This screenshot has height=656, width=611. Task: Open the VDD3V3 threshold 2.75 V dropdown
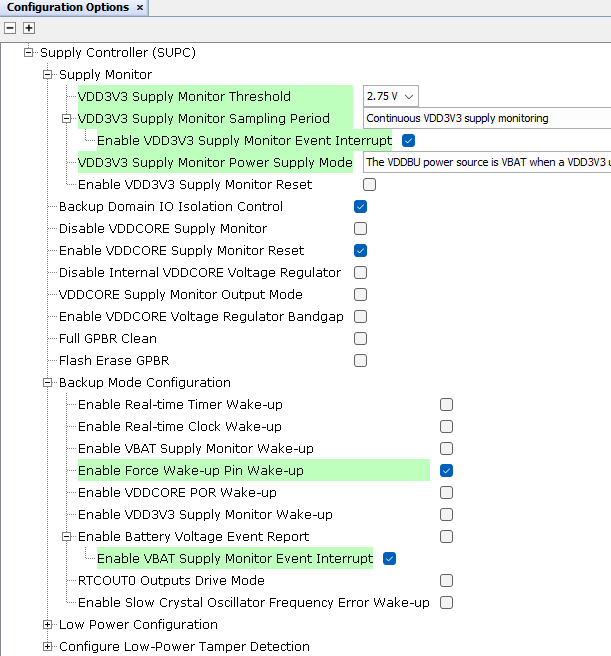[x=391, y=96]
